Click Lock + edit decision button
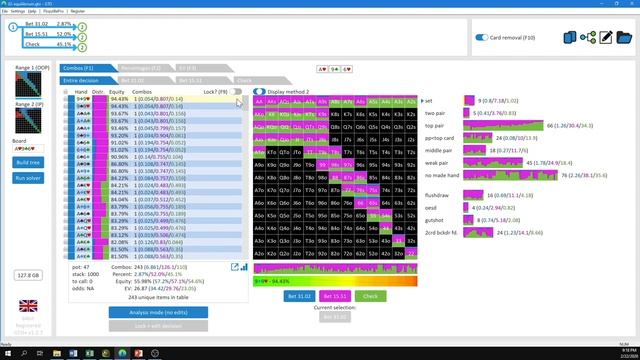The width and height of the screenshot is (640, 360). coord(158,326)
